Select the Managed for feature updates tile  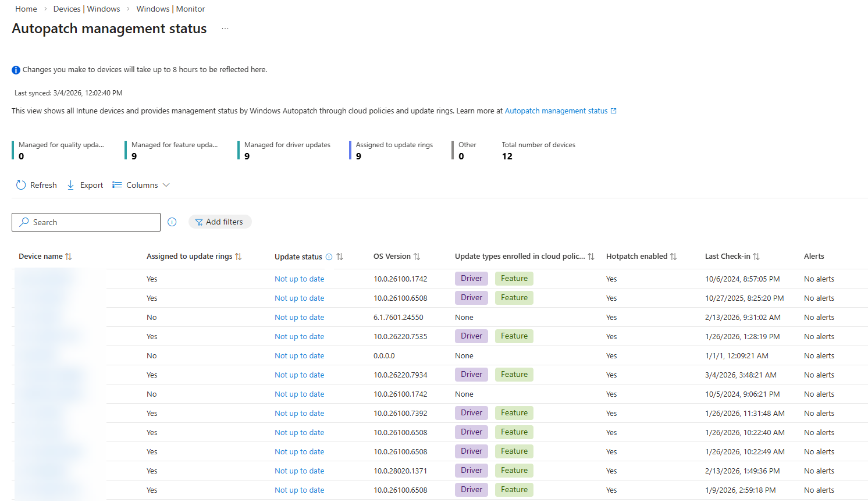coord(174,150)
